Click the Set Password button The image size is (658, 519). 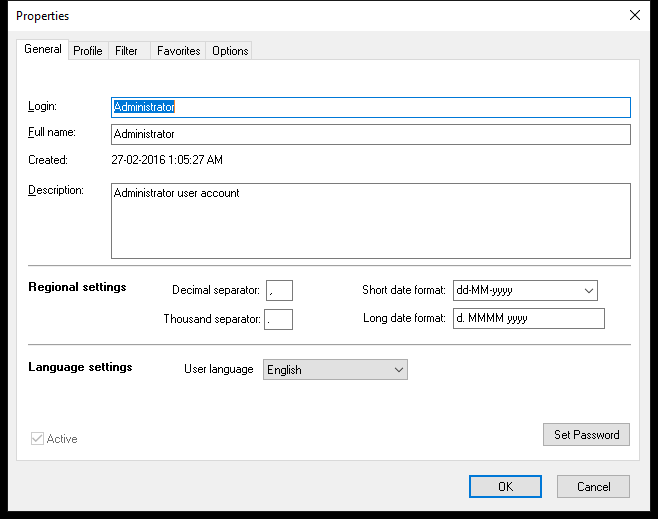click(x=586, y=435)
